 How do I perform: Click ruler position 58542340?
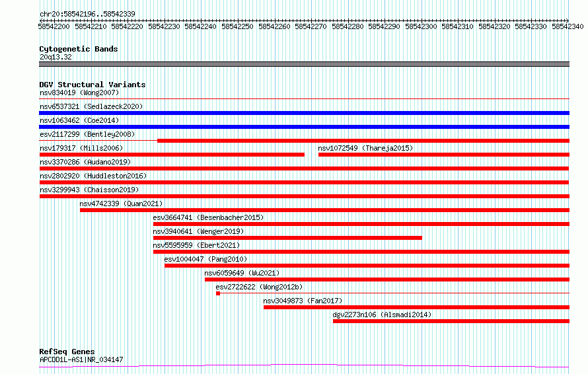pyautogui.click(x=568, y=26)
